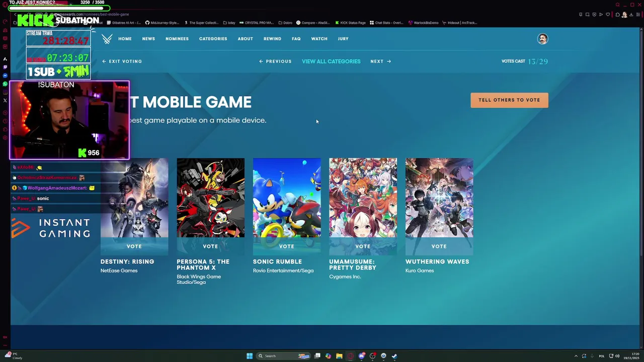644x362 pixels.
Task: Open the user profile avatar
Action: [542, 39]
